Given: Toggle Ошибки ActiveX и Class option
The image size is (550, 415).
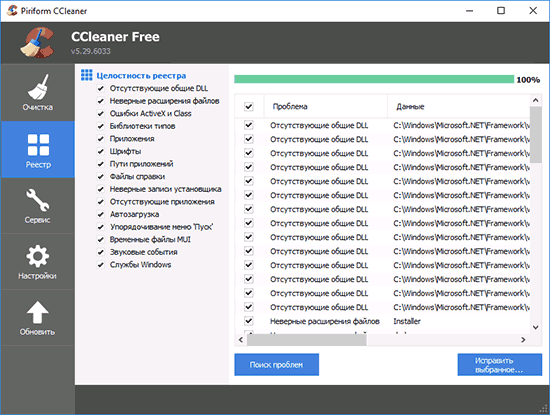Looking at the screenshot, I should point(101,114).
